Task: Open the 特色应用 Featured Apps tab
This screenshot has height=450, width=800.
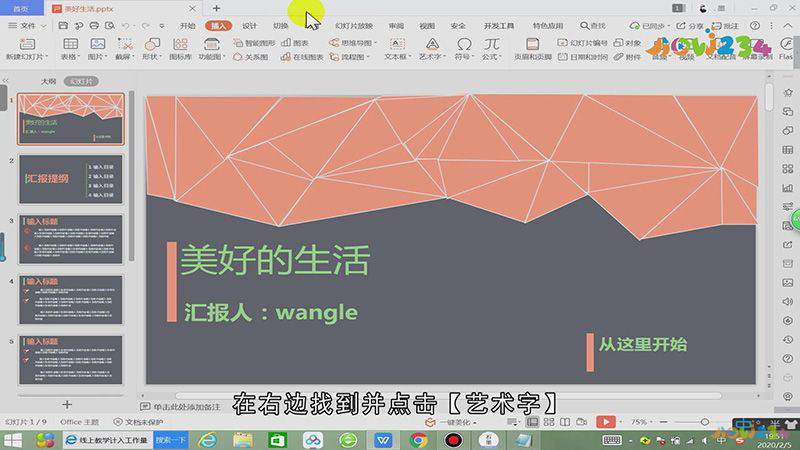Action: (x=548, y=26)
